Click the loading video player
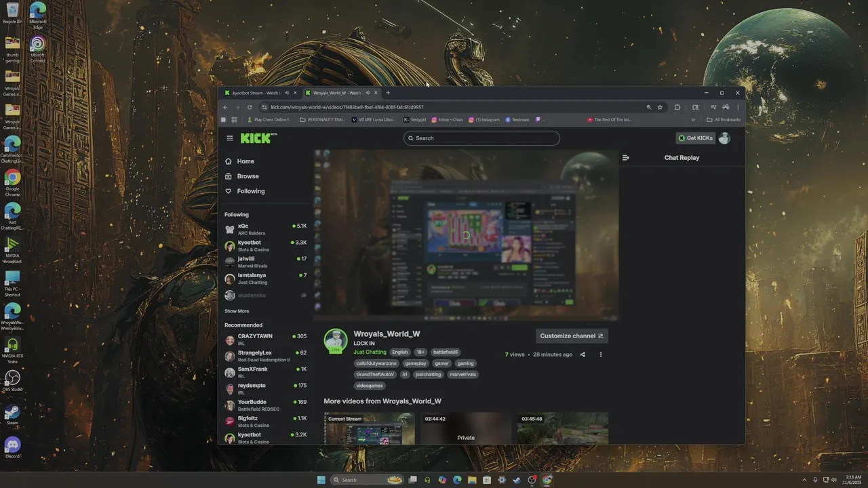 point(466,235)
